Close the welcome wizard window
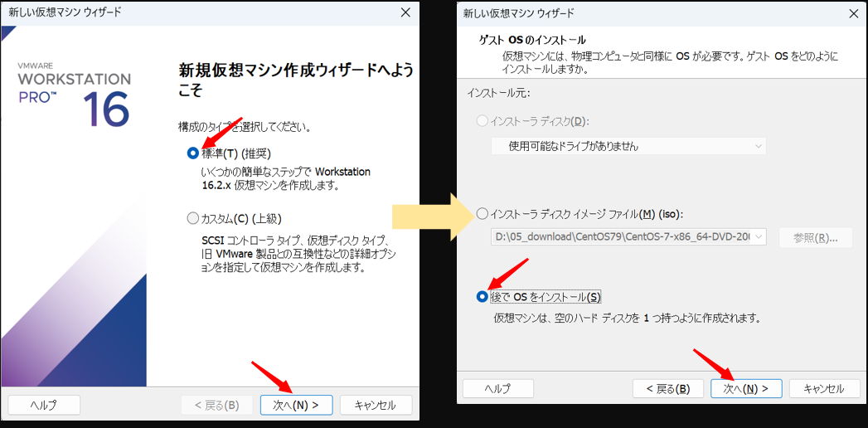 [x=405, y=12]
